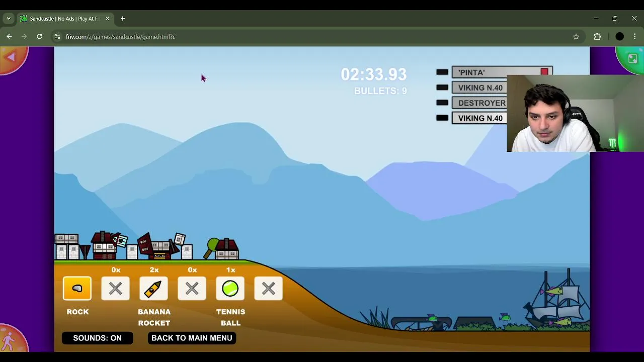Click the DESTROYER ship entry

[479, 103]
